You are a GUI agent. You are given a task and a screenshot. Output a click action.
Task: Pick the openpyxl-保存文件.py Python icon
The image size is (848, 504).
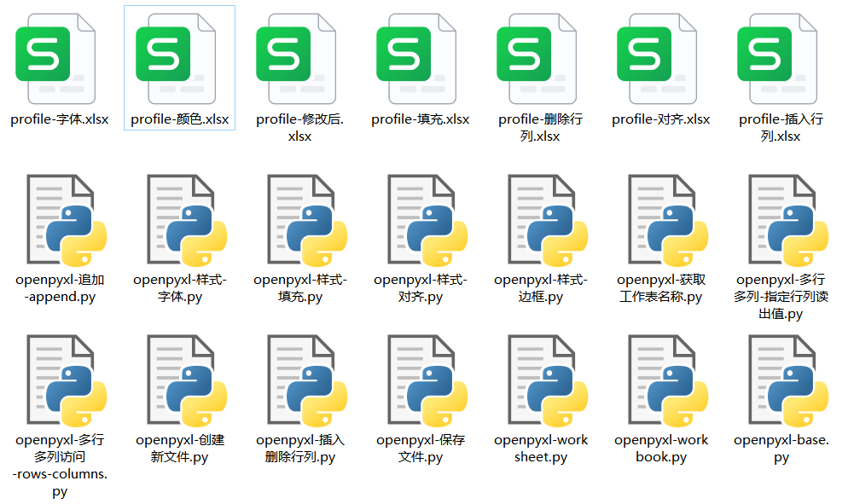tap(427, 380)
